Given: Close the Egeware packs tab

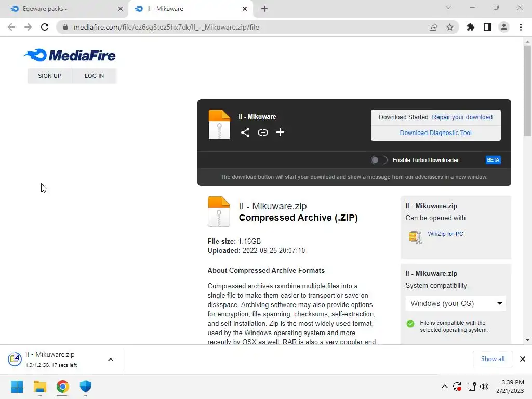Looking at the screenshot, I should (x=121, y=9).
